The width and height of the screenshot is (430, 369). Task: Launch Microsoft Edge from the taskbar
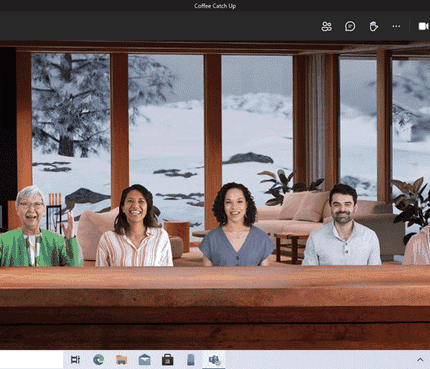pos(98,360)
